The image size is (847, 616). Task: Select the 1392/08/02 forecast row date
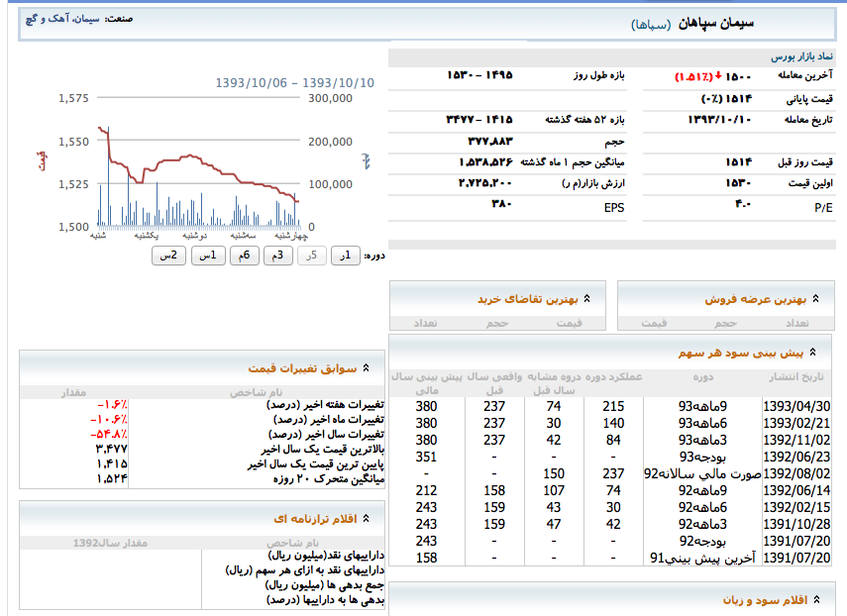796,473
